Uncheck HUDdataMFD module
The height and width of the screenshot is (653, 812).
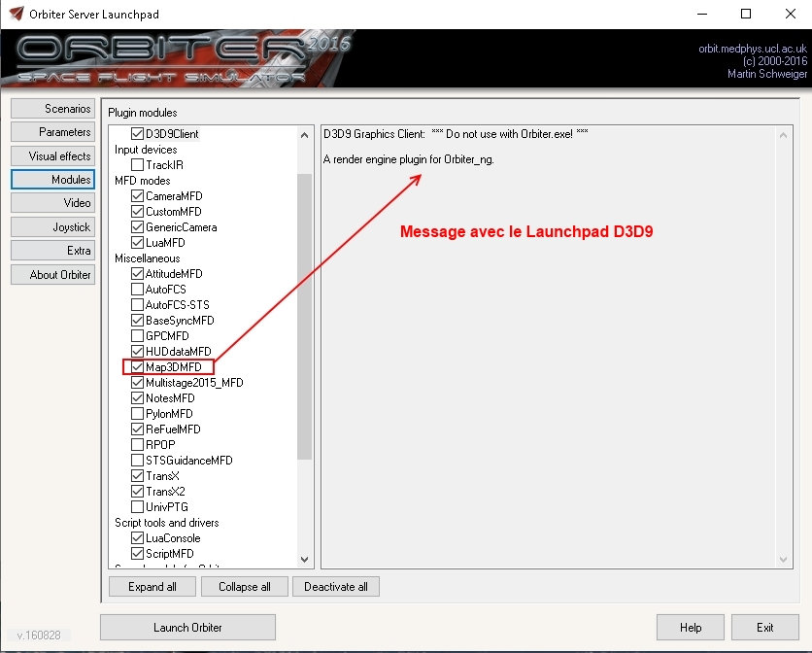coord(137,352)
